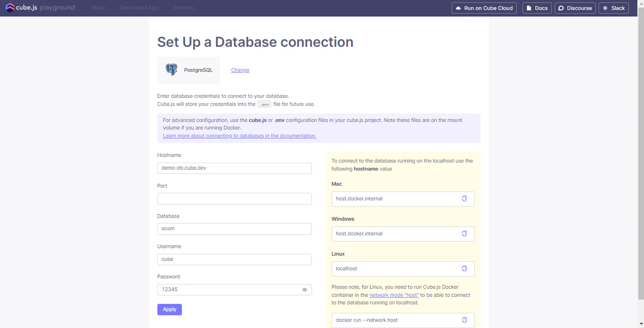The width and height of the screenshot is (644, 328).
Task: Click the Mac hostname value field
Action: tap(403, 199)
